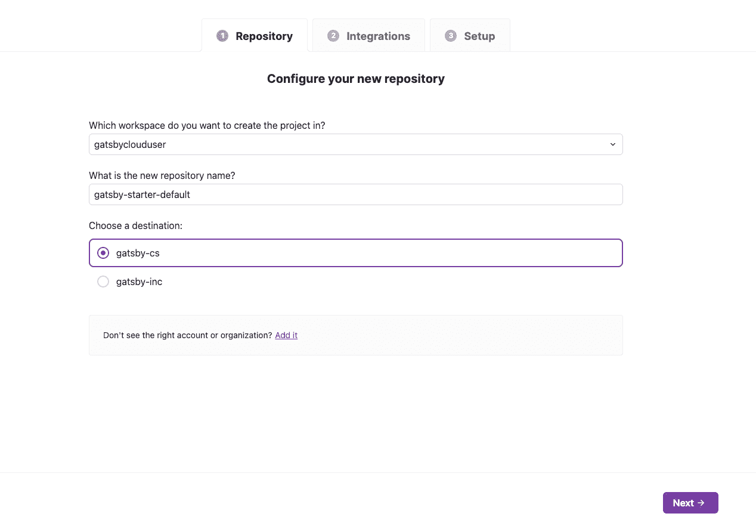Switch to the Integrations tab
Viewport: 756px width, 532px height.
pyautogui.click(x=378, y=36)
